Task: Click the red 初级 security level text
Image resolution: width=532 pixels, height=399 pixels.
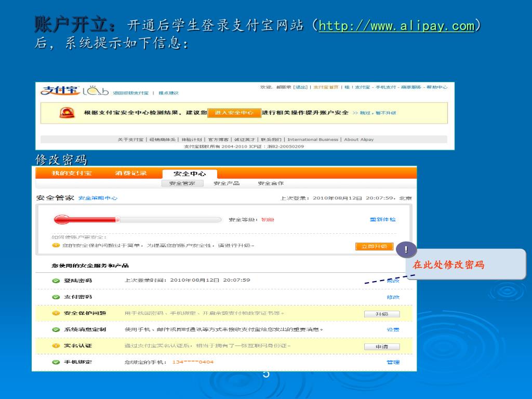Action: point(268,220)
